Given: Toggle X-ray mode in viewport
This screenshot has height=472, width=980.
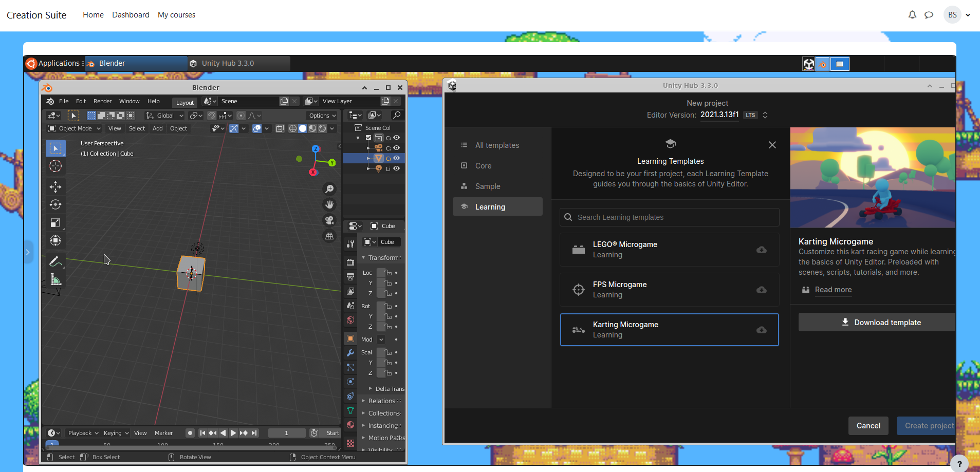Looking at the screenshot, I should click(280, 128).
